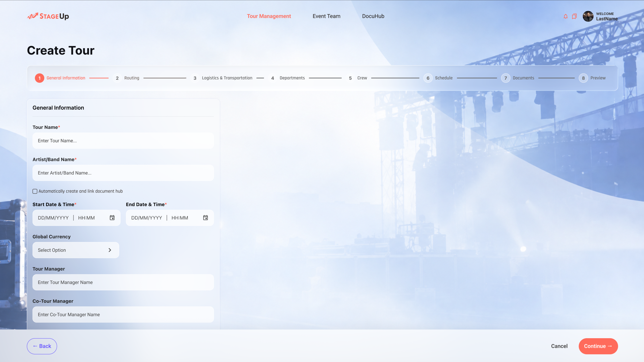Open the user profile avatar

(x=588, y=16)
